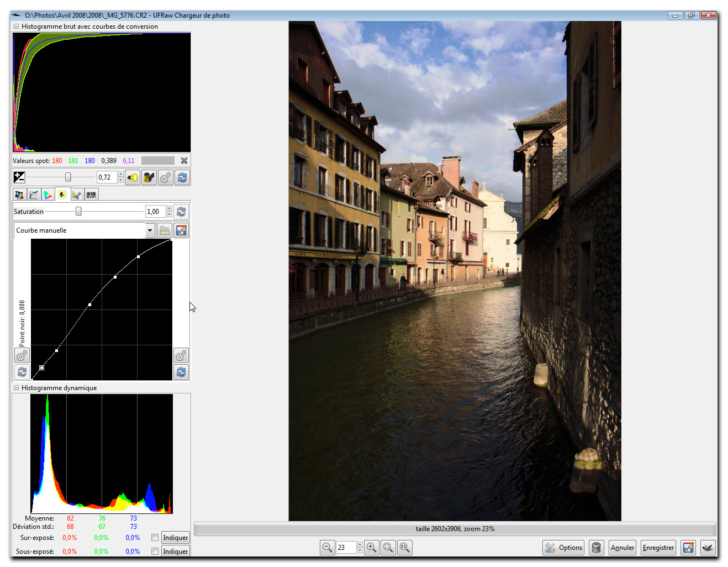Click the spot color gray swatch
Image resolution: width=728 pixels, height=567 pixels.
pos(158,161)
